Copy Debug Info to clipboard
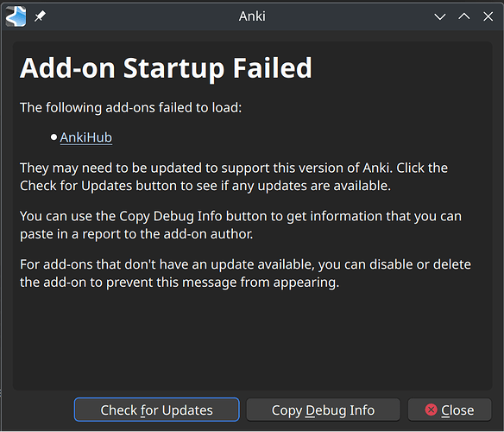504x432 pixels. coord(323,410)
